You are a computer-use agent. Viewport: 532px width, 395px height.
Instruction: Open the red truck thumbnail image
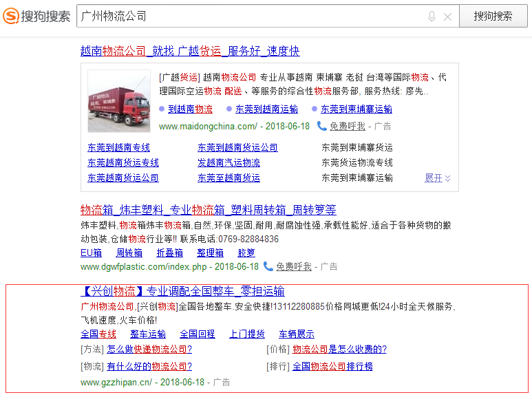[119, 100]
